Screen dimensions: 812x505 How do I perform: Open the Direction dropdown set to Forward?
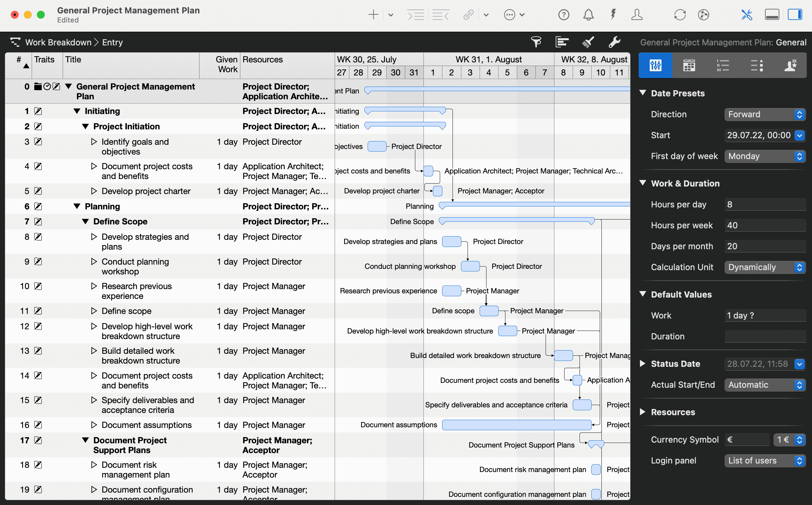pyautogui.click(x=765, y=114)
